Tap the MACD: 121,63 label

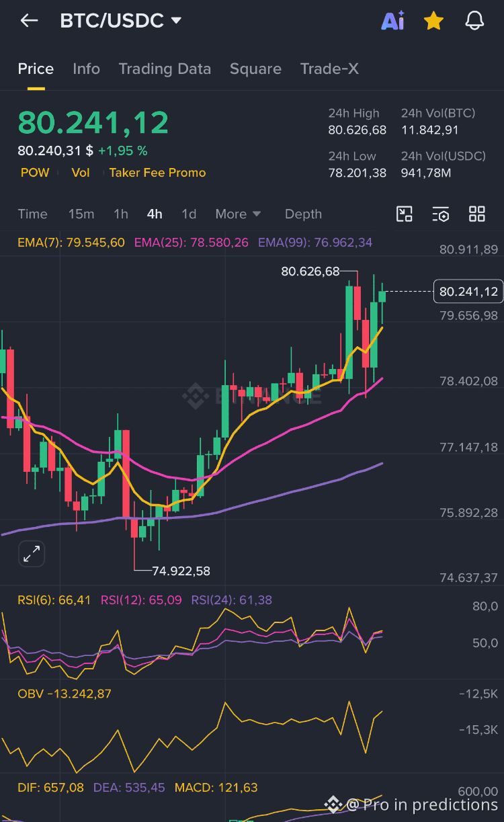tap(216, 787)
